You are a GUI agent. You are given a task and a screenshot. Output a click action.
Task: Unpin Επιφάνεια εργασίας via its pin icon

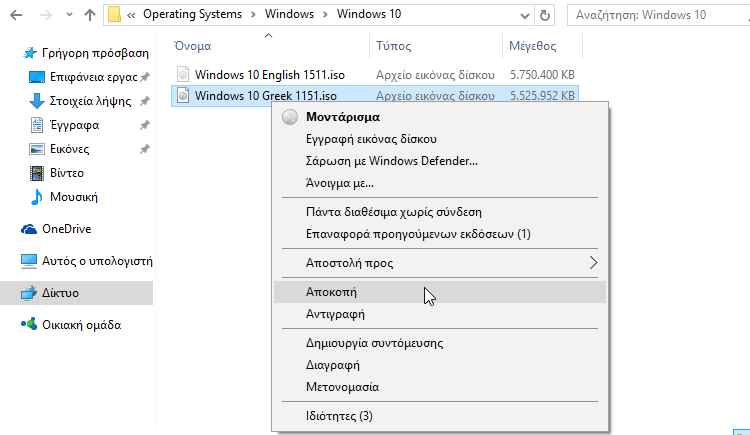click(144, 77)
